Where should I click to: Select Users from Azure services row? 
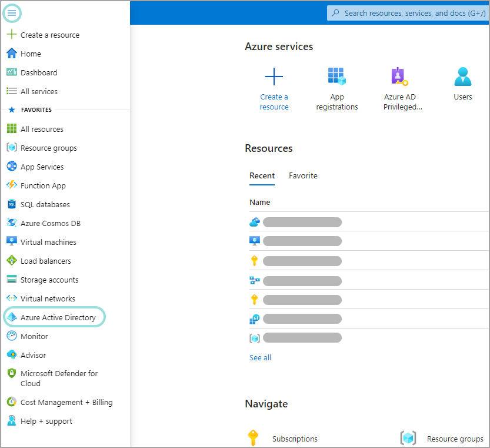coord(462,82)
